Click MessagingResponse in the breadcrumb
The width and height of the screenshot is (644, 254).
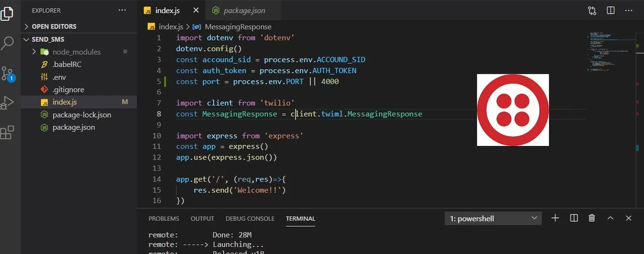coord(237,27)
